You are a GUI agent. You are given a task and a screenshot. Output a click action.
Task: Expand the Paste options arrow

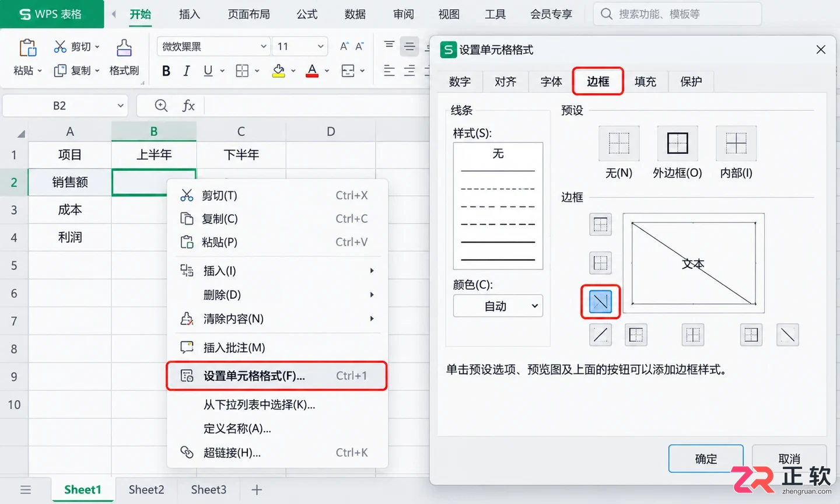pyautogui.click(x=40, y=71)
